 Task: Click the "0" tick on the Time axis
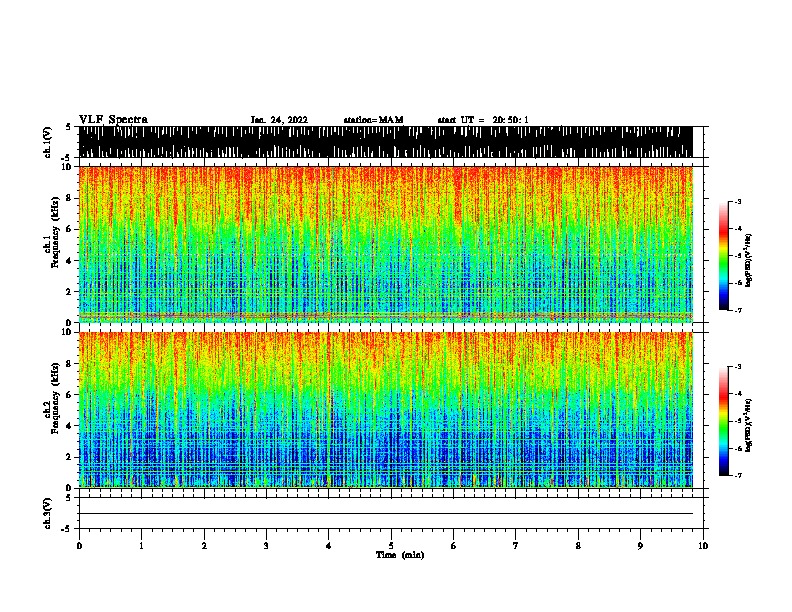click(x=79, y=546)
